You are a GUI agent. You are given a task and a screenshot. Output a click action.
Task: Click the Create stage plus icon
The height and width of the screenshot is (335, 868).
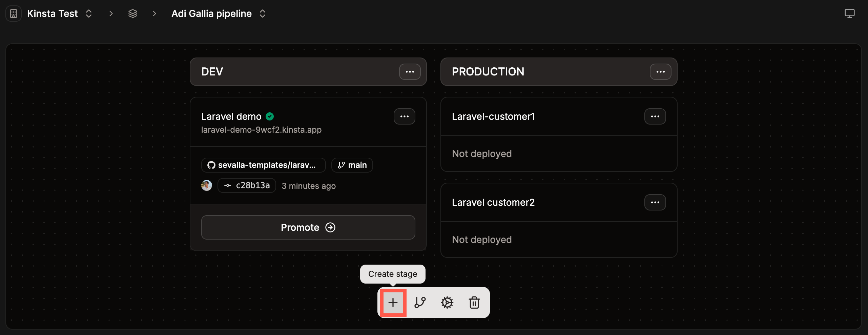[x=393, y=303]
